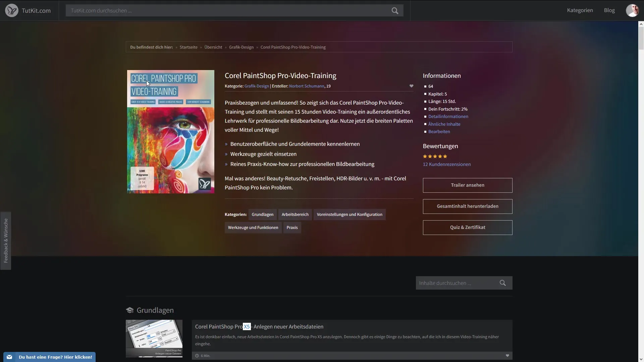Click the scrollbar up arrow

coord(641,24)
